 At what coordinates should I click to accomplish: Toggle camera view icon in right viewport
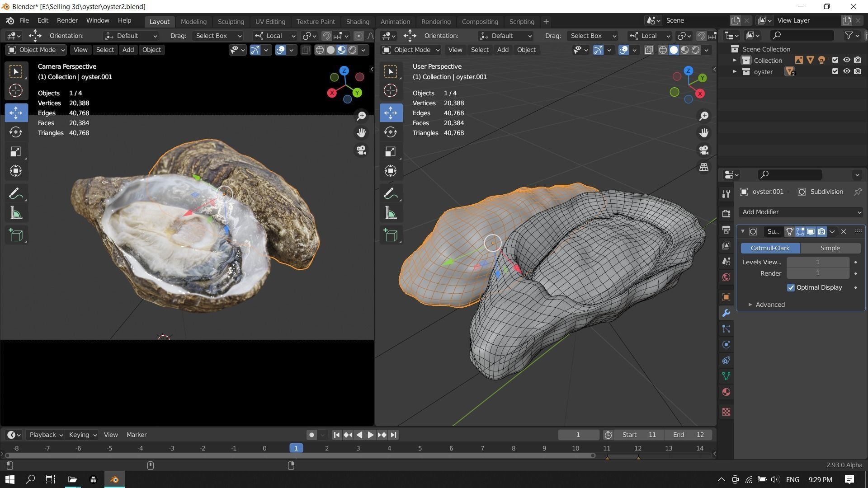pyautogui.click(x=704, y=150)
